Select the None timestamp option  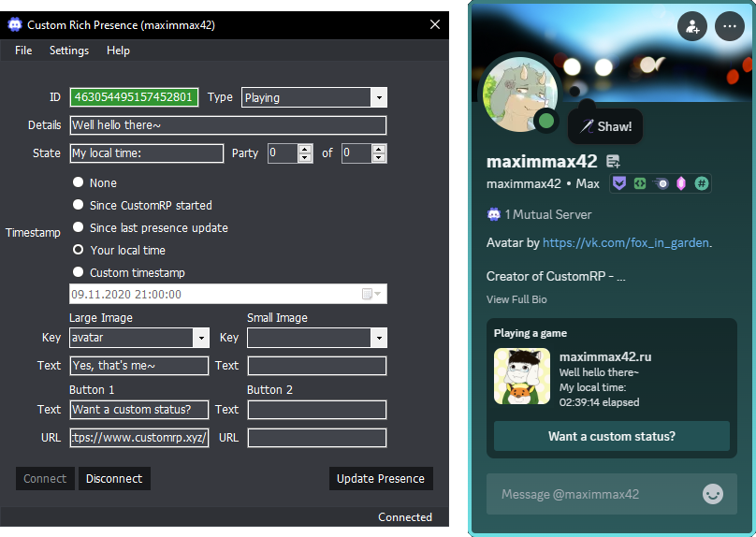point(78,182)
